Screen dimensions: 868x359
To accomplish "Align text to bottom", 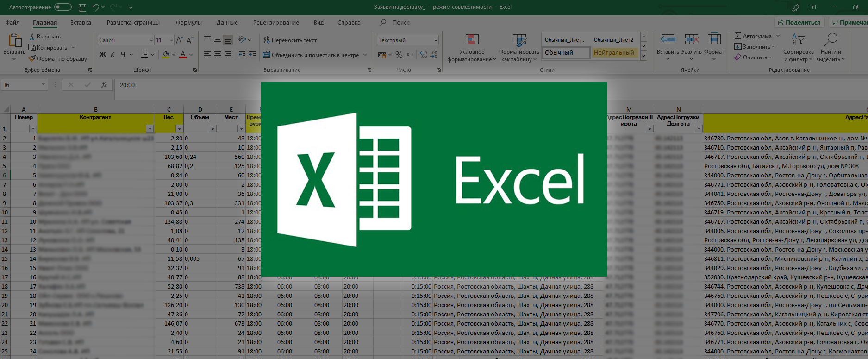I will click(x=227, y=40).
